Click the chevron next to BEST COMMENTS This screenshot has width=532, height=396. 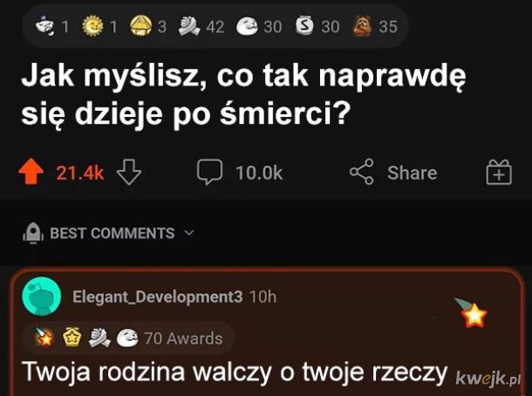[188, 233]
